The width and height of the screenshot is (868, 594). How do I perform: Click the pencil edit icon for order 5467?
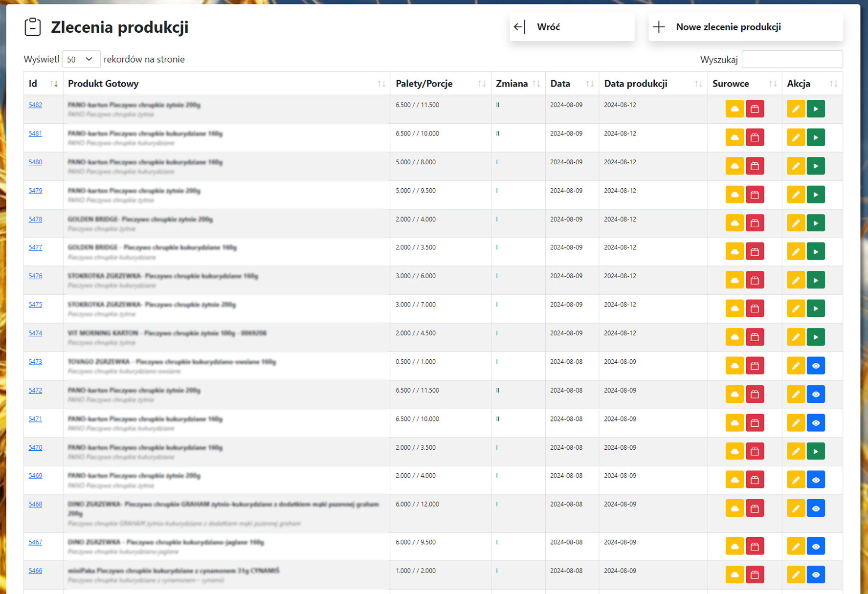796,547
